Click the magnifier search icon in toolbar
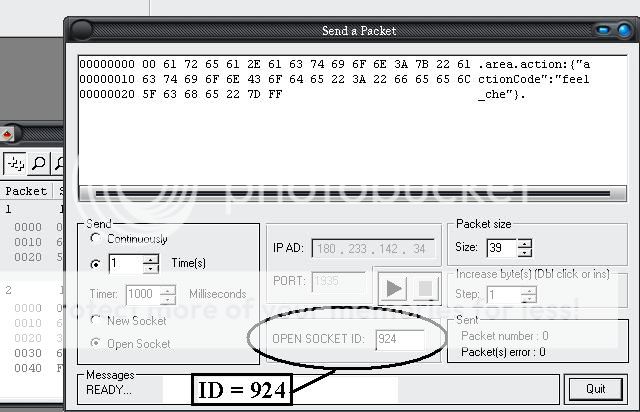This screenshot has width=640, height=412. click(x=39, y=164)
